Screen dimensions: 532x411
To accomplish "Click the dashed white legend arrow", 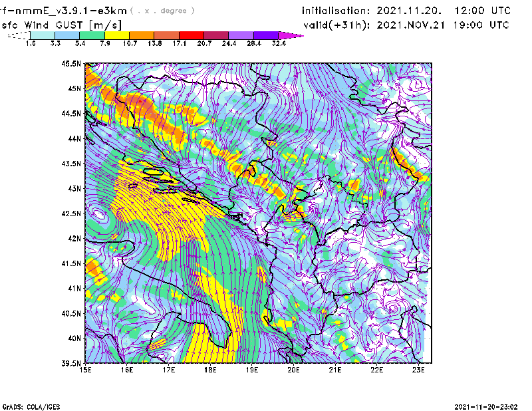I will (19, 35).
